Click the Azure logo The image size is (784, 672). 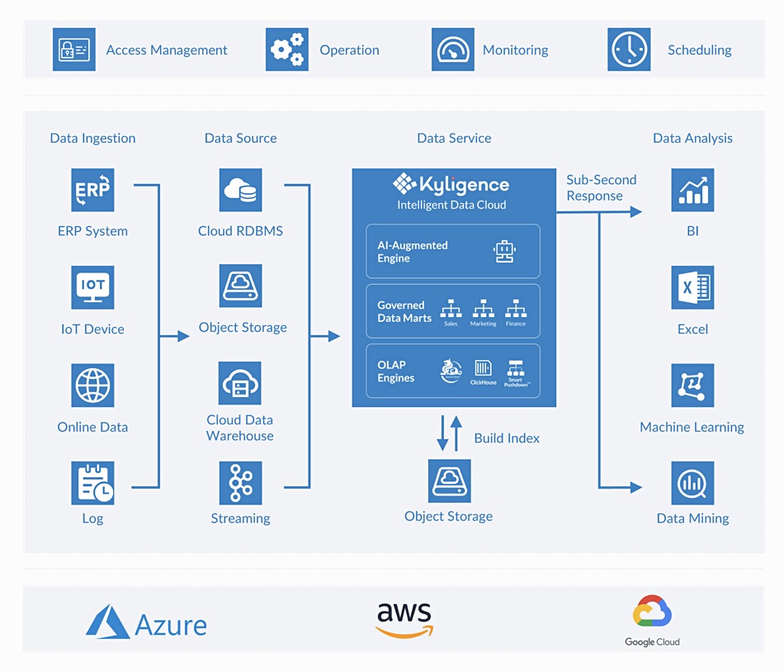coord(146,622)
